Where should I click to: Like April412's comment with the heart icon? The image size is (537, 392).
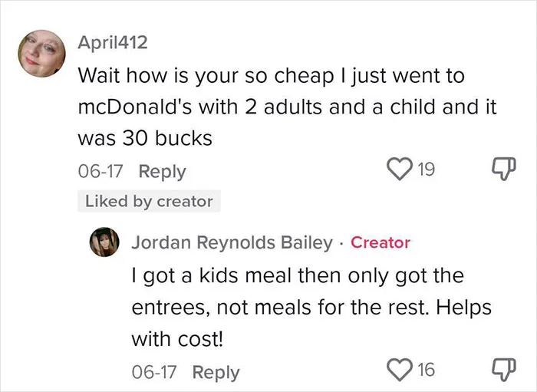coord(400,169)
